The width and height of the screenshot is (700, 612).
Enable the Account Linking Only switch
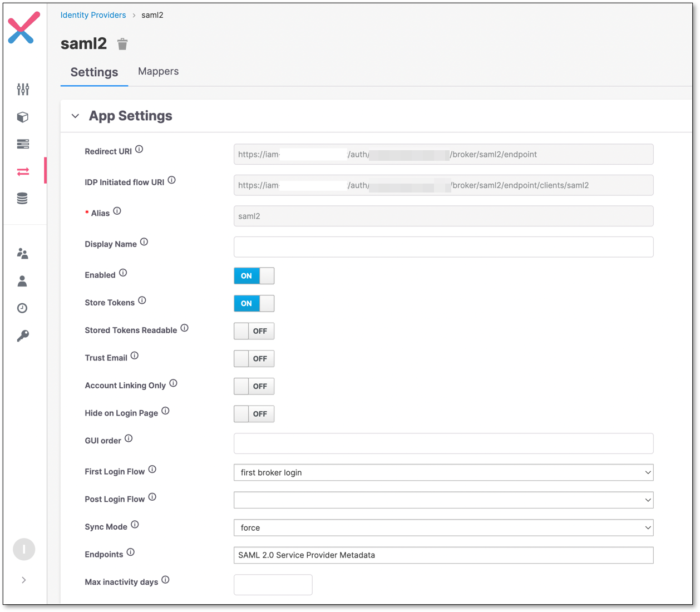[x=254, y=386]
